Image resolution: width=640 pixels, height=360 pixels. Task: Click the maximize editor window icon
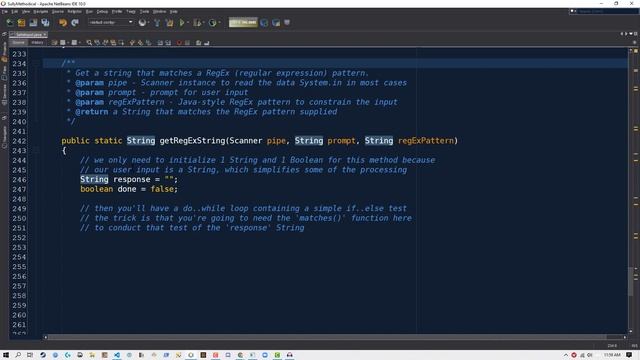pyautogui.click(x=636, y=34)
